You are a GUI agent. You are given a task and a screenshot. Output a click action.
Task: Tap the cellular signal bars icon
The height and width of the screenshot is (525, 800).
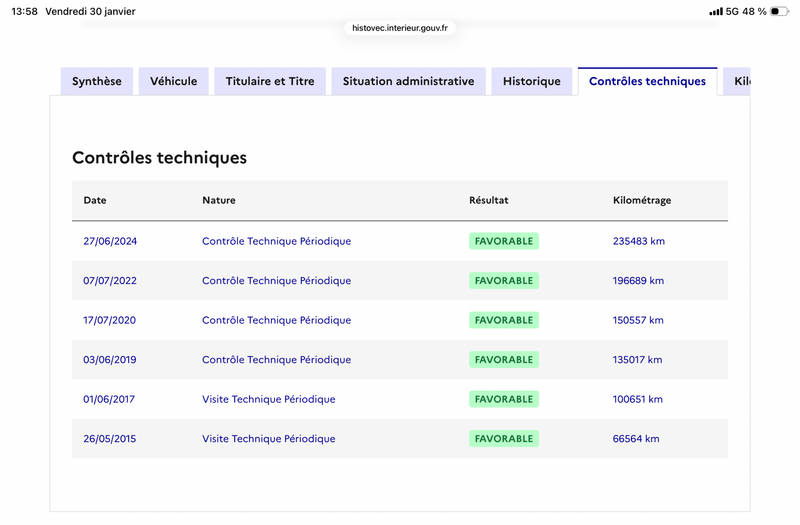tap(715, 11)
